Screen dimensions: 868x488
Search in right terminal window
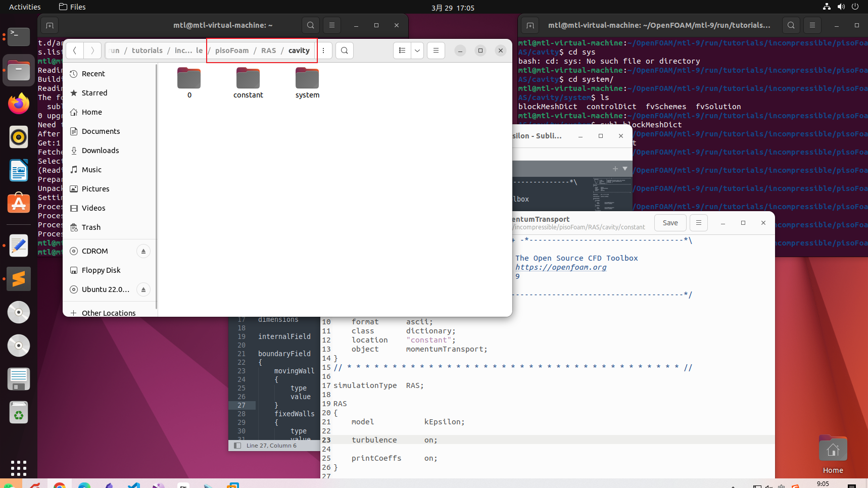(791, 25)
